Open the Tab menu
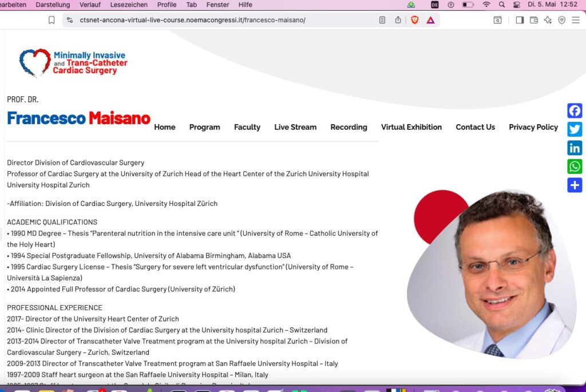586x392 pixels. (x=191, y=5)
